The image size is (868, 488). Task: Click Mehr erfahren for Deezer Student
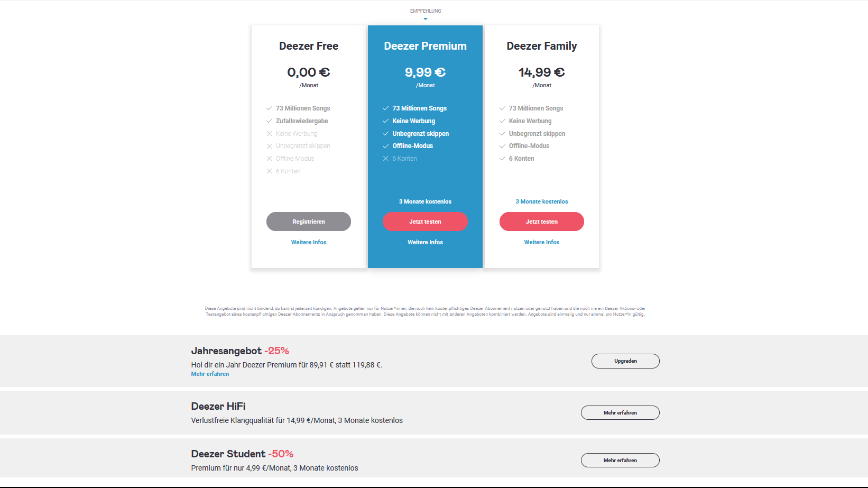(x=620, y=461)
